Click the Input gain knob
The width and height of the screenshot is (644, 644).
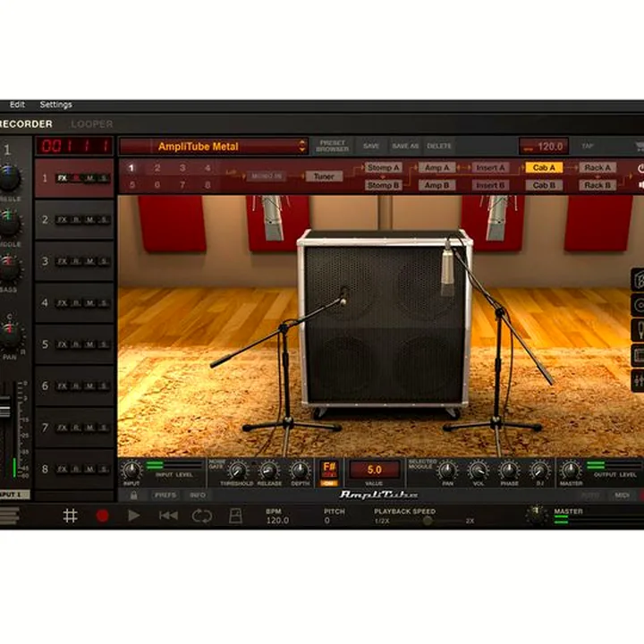(x=131, y=470)
